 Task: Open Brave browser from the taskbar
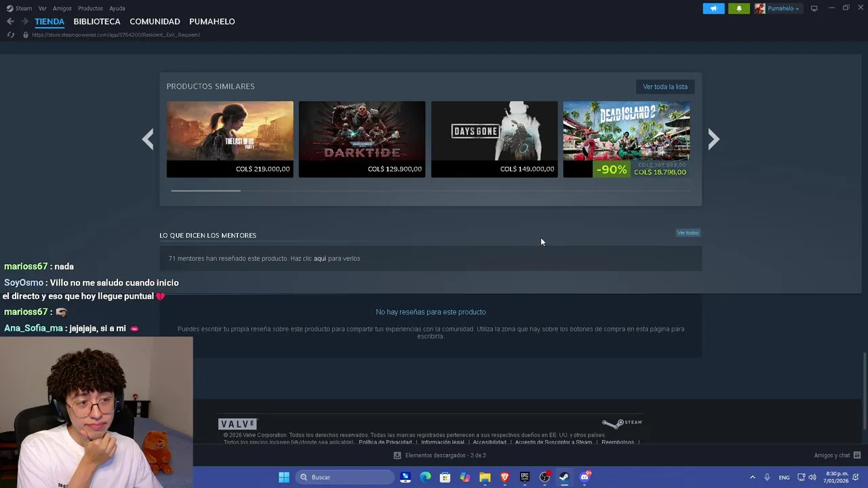click(505, 477)
